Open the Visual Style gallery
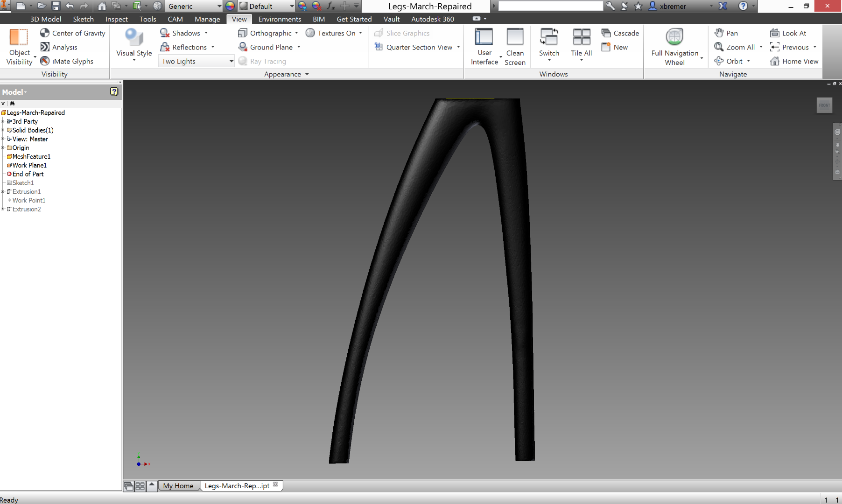Screen dimensions: 842x504 pos(134,44)
